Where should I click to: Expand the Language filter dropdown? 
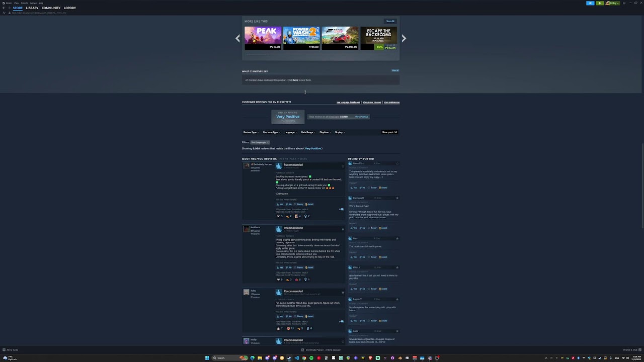(290, 132)
